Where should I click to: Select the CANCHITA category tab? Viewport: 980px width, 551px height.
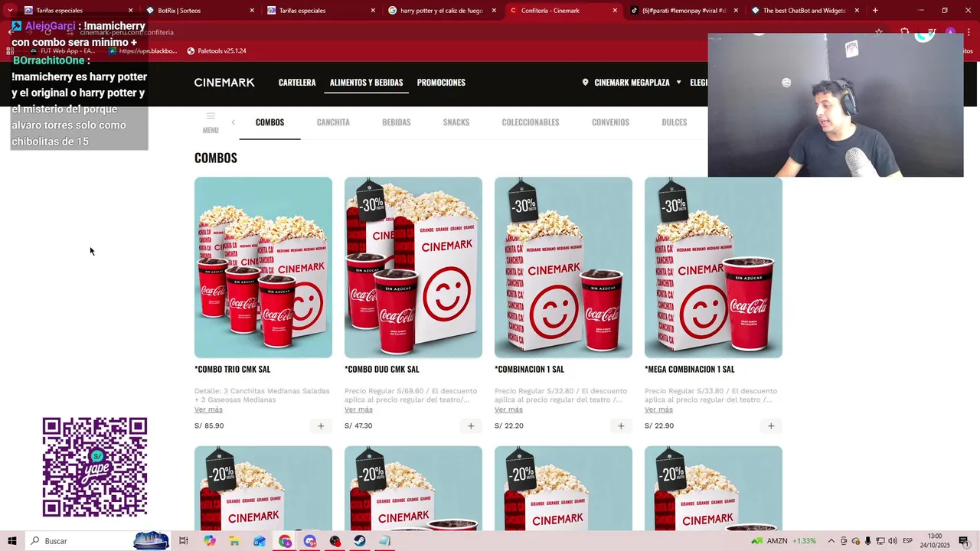click(333, 122)
